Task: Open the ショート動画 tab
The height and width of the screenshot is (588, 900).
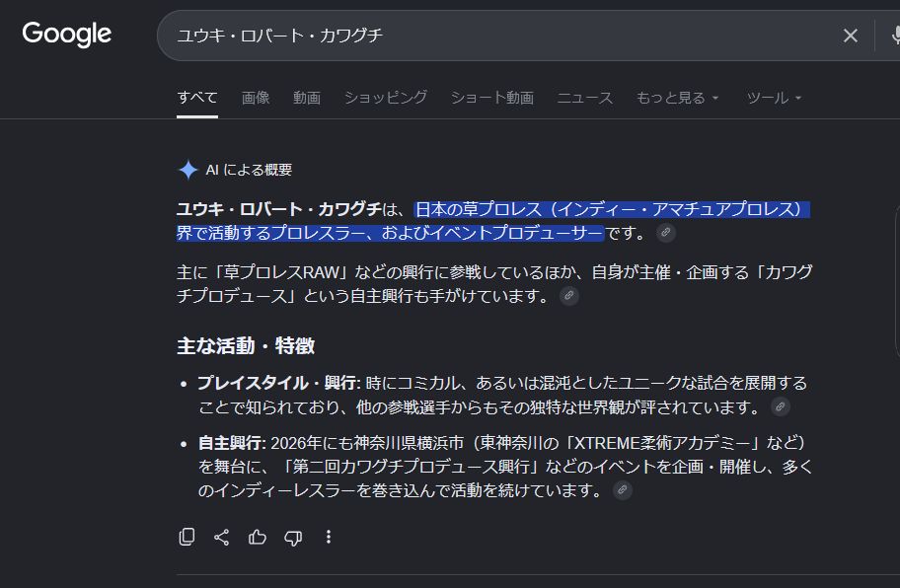Action: [491, 98]
